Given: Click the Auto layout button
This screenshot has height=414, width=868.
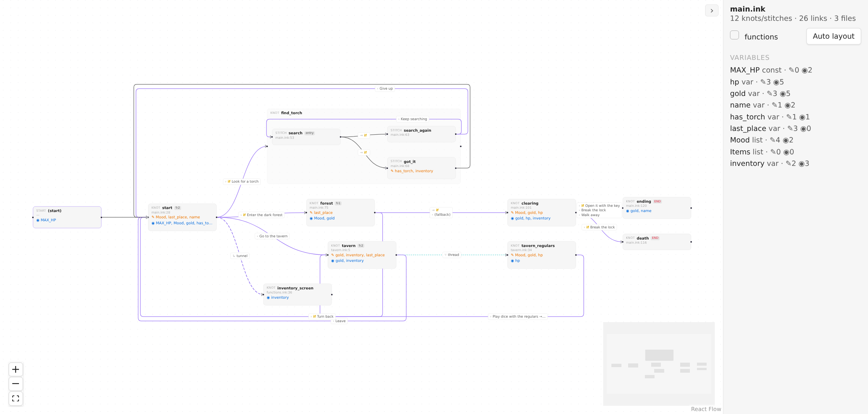Looking at the screenshot, I should pyautogui.click(x=833, y=36).
